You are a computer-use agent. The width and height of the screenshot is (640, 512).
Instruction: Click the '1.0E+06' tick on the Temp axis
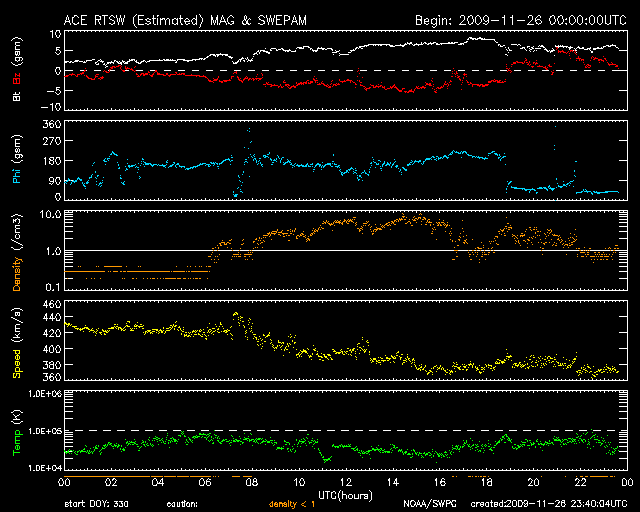tap(45, 394)
